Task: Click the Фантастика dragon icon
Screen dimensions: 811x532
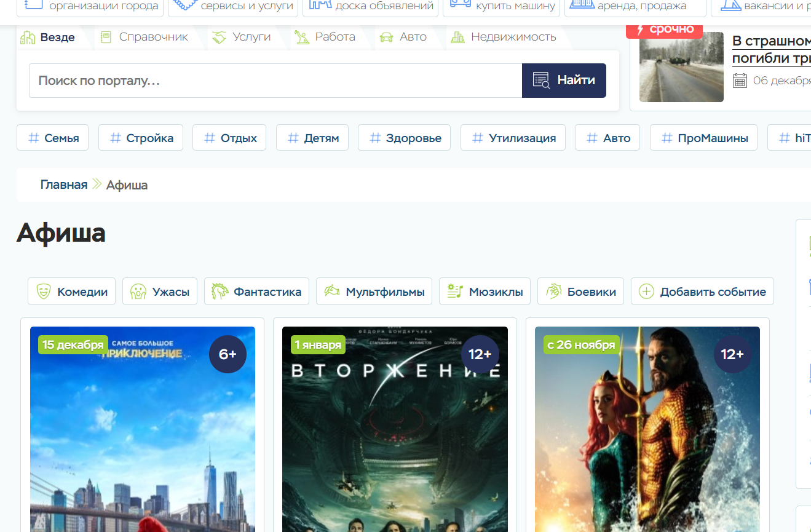Action: click(220, 292)
